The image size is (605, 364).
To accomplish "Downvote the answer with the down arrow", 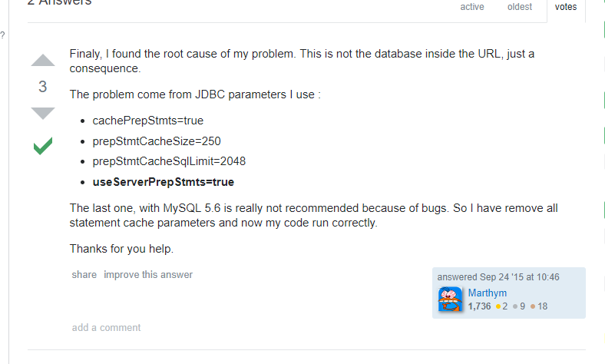I will (x=43, y=113).
